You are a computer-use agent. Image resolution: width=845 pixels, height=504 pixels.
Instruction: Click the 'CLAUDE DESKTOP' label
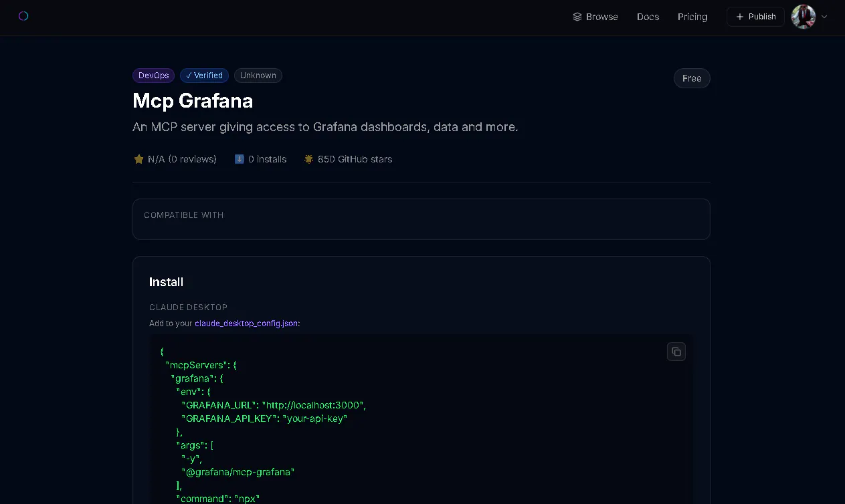pyautogui.click(x=189, y=307)
